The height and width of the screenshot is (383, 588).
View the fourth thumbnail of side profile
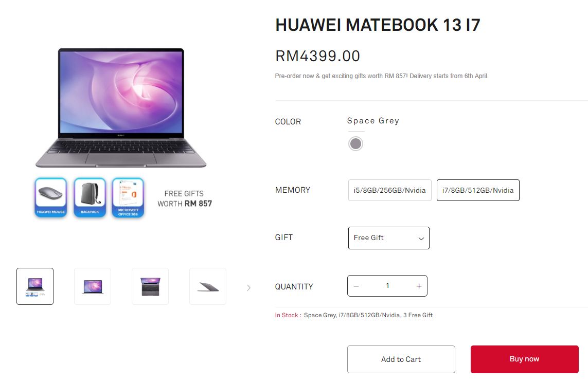(208, 286)
